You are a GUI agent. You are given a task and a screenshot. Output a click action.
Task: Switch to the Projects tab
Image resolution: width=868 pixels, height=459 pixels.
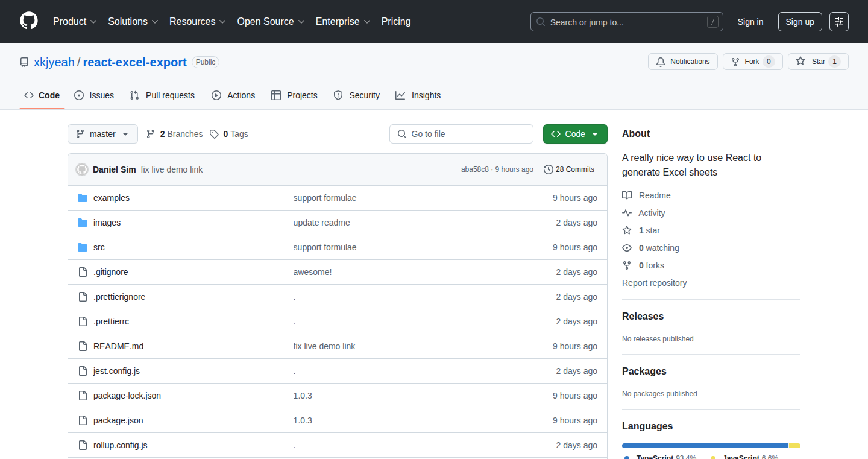click(294, 95)
